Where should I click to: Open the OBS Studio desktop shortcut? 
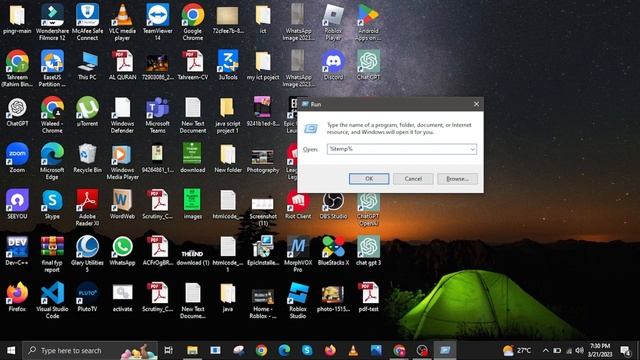pos(333,206)
